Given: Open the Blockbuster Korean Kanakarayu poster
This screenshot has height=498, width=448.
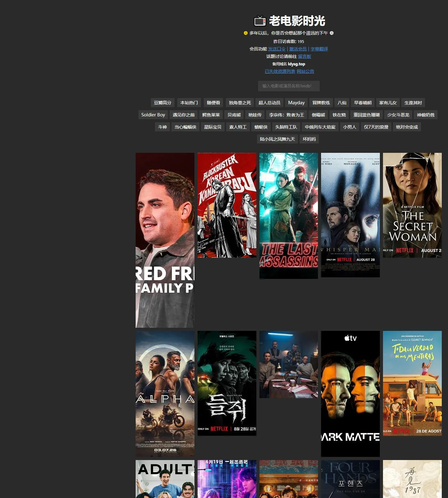Looking at the screenshot, I should click(x=227, y=205).
